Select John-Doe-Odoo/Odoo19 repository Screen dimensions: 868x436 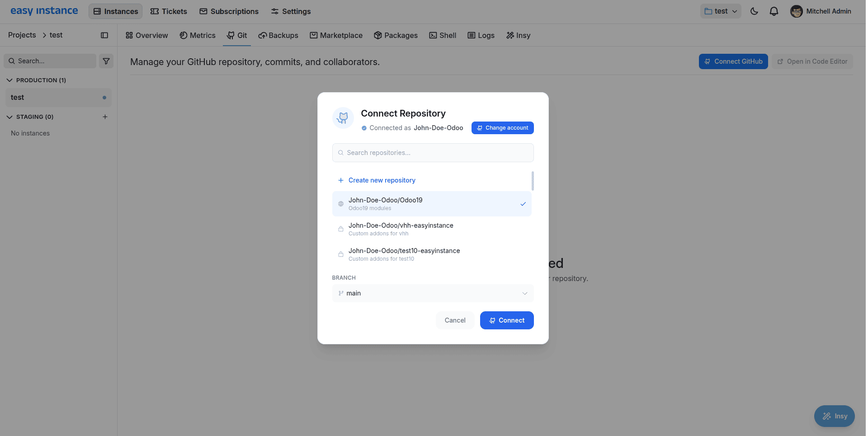[x=432, y=204]
